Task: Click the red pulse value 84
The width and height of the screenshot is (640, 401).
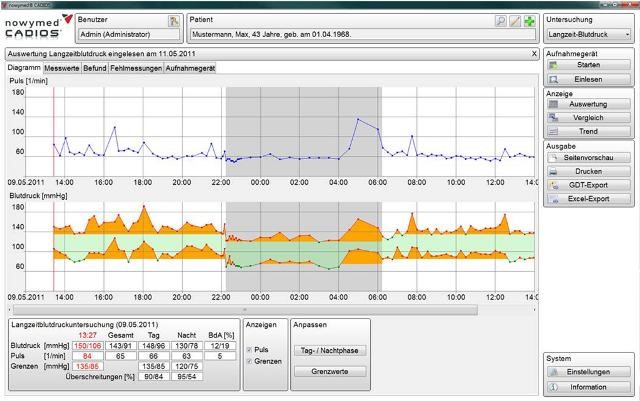Action: click(87, 356)
